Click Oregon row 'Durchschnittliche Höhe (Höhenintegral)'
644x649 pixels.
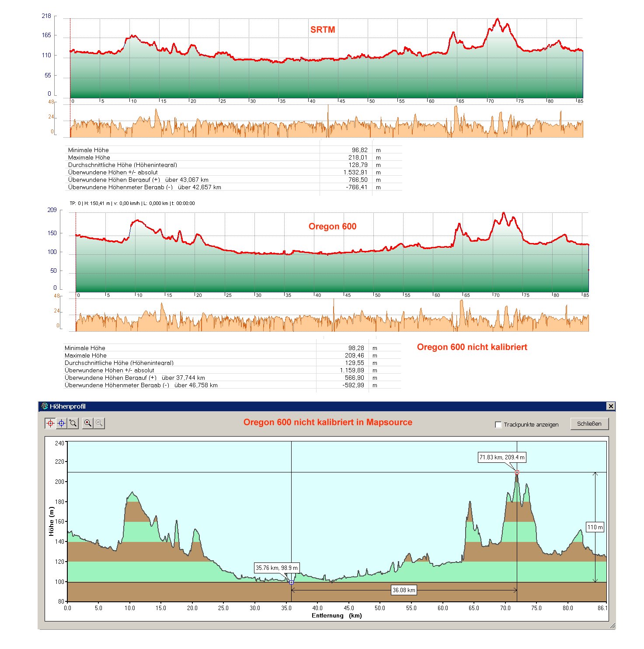tap(119, 363)
